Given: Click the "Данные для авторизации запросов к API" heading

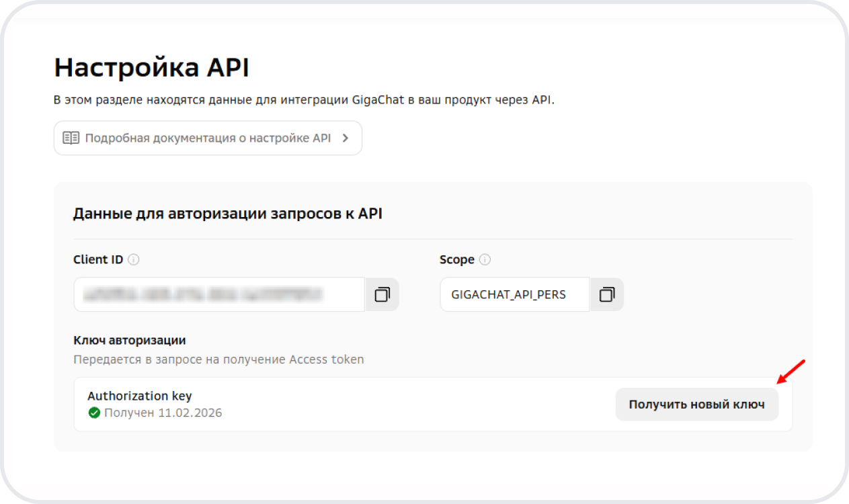Looking at the screenshot, I should click(227, 214).
